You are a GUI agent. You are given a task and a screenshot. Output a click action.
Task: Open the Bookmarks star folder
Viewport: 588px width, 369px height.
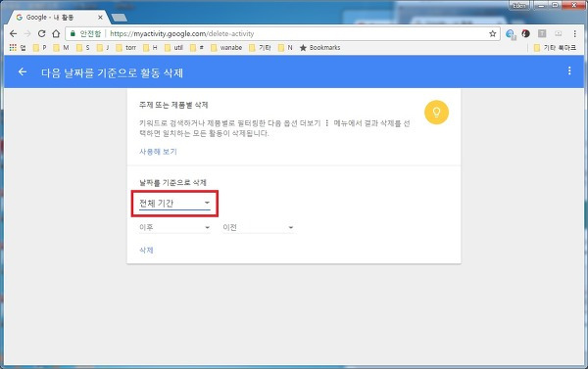(319, 48)
